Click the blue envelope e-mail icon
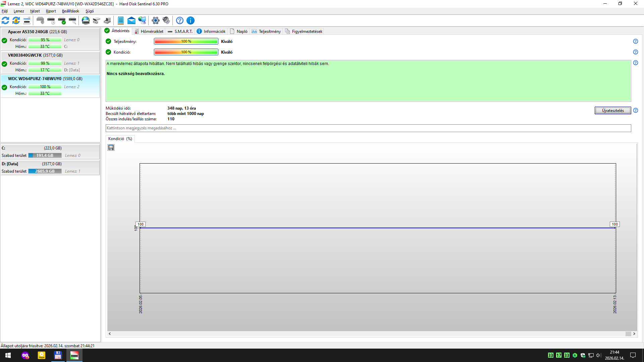 click(x=131, y=20)
